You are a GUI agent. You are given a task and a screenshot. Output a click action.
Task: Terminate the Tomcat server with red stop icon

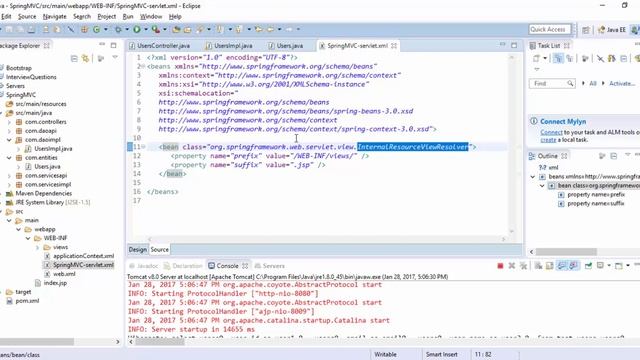pos(500,266)
